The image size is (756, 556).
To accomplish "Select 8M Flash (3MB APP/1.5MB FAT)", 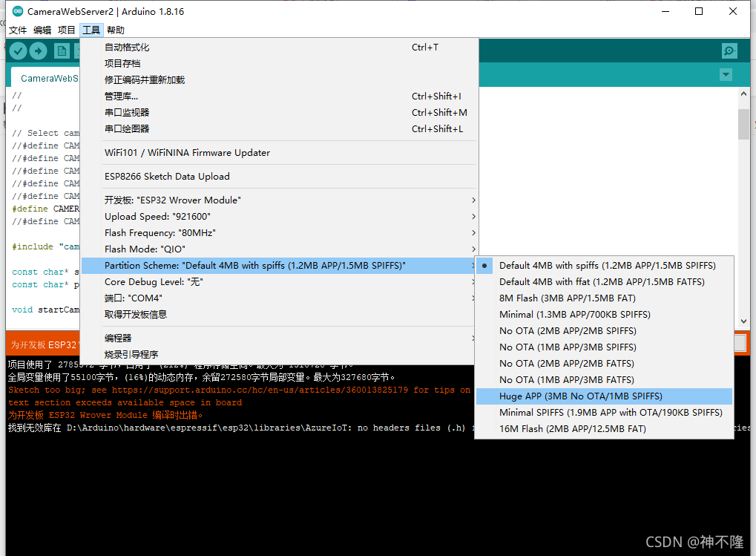I will pos(604,298).
